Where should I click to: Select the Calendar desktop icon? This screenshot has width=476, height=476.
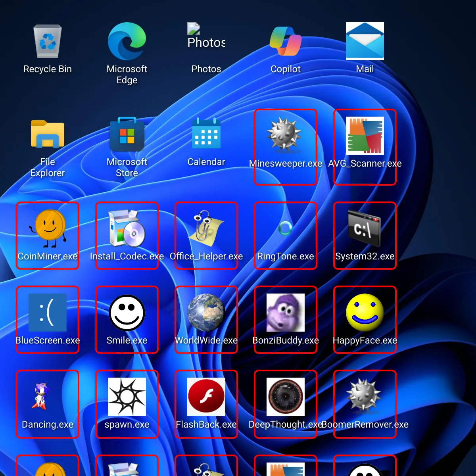(206, 134)
